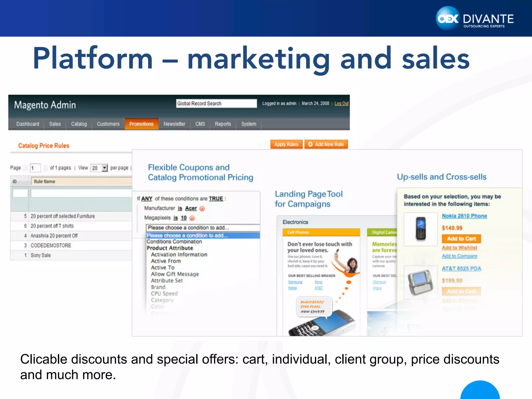This screenshot has height=399, width=532.
Task: Open the Sony Sale rule
Action: click(41, 255)
